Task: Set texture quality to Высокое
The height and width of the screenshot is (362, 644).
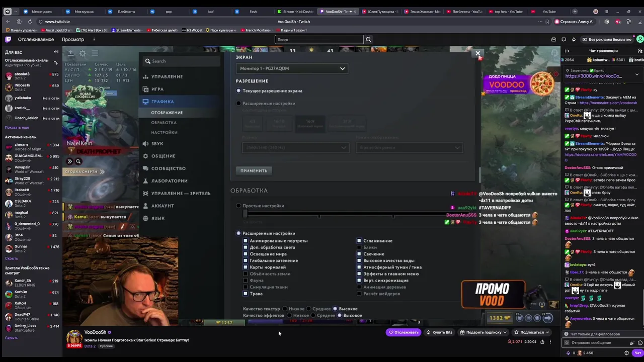Action: tap(335, 309)
